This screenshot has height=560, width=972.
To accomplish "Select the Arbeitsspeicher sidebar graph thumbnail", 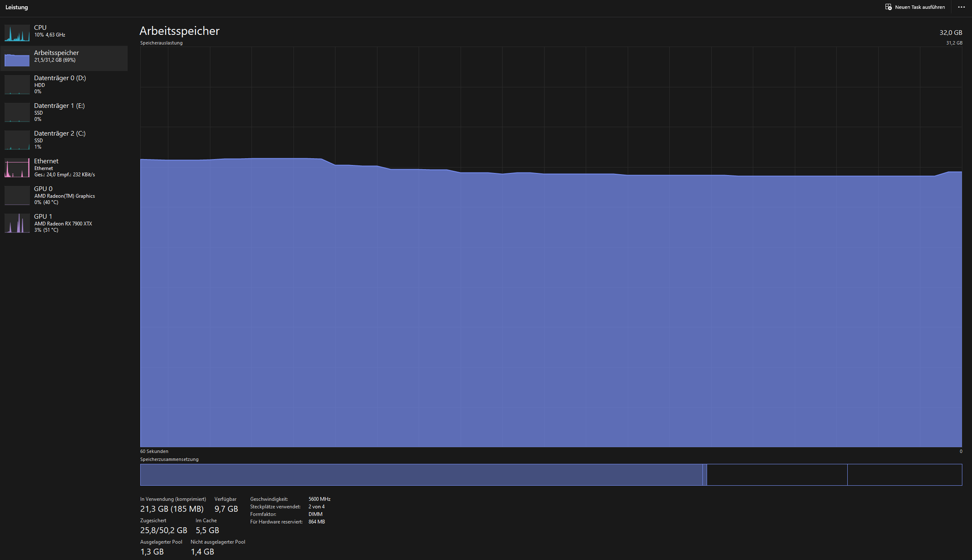I will tap(17, 58).
